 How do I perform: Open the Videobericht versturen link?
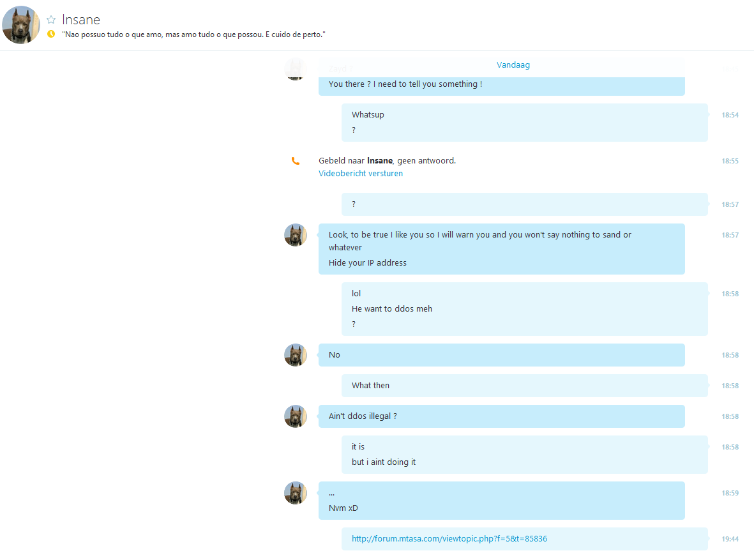(361, 173)
